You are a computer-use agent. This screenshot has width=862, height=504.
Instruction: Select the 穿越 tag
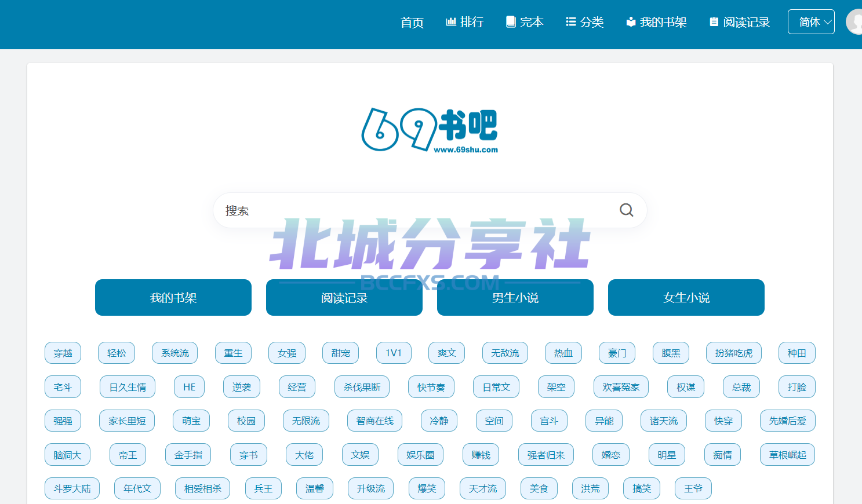pos(63,353)
